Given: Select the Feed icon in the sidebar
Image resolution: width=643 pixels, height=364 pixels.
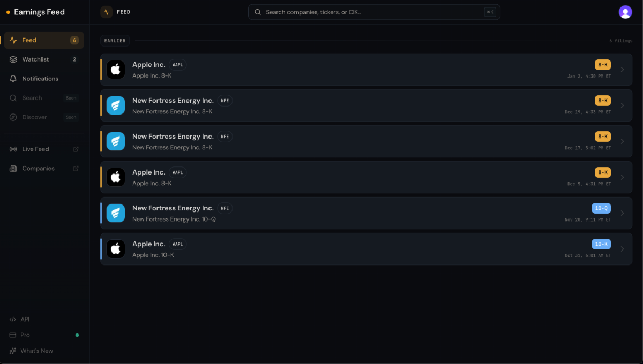Looking at the screenshot, I should (13, 40).
